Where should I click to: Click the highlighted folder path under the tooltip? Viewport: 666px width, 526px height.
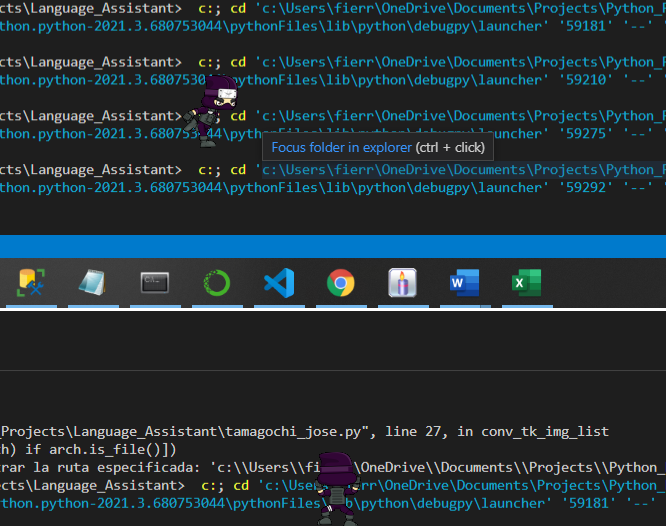point(463,170)
